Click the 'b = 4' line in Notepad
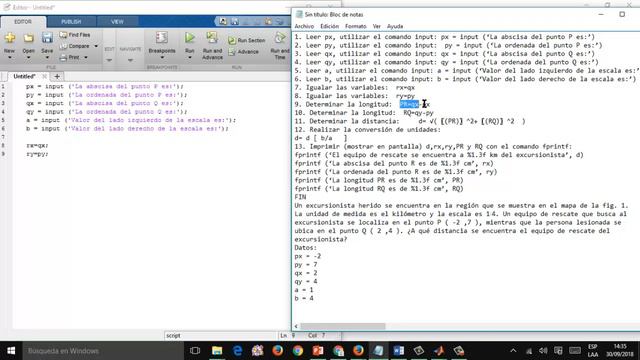 [304, 298]
